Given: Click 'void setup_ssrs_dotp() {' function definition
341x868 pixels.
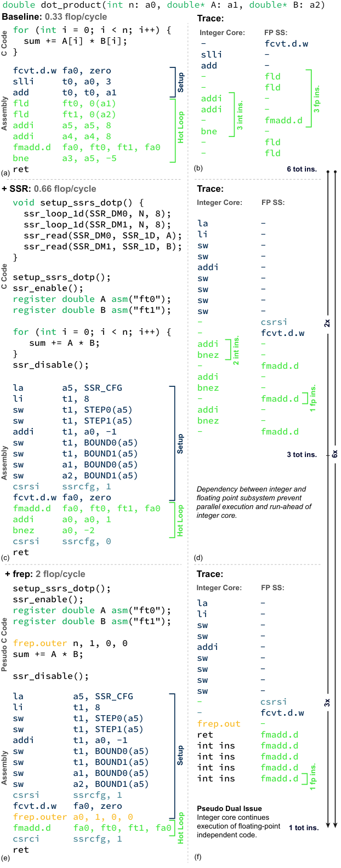Looking at the screenshot, I should [78, 203].
